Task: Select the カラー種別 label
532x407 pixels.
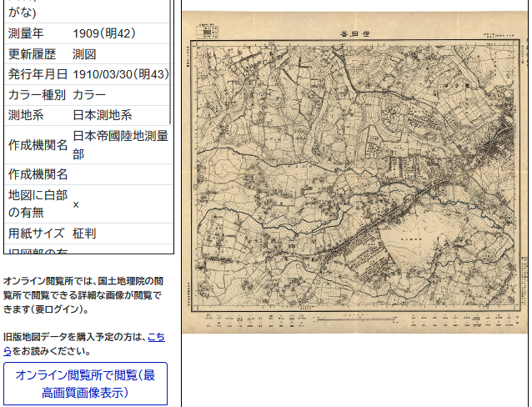Action: point(37,95)
